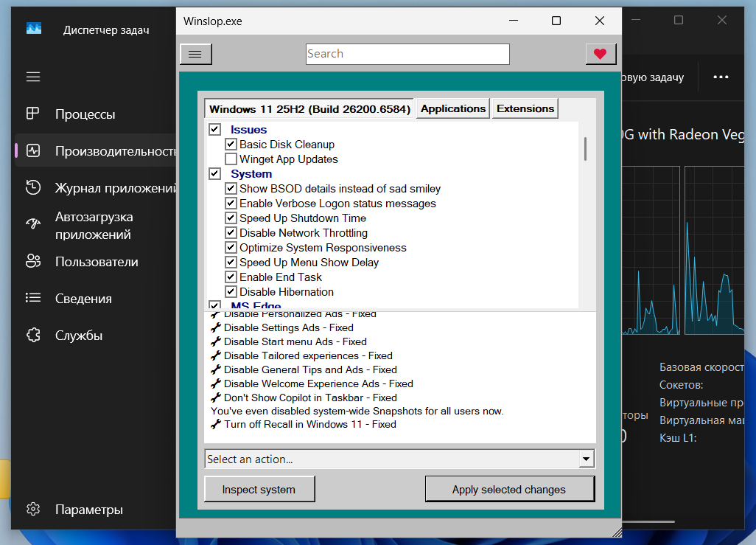756x545 pixels.
Task: Click the Issues category label
Action: pyautogui.click(x=248, y=129)
